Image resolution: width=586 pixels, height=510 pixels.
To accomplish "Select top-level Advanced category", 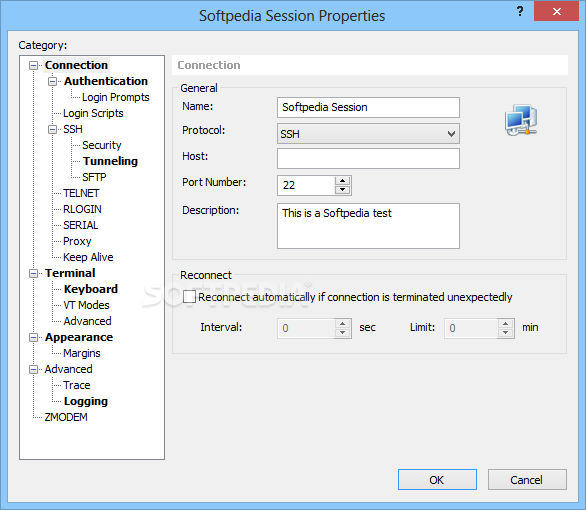I will (68, 369).
